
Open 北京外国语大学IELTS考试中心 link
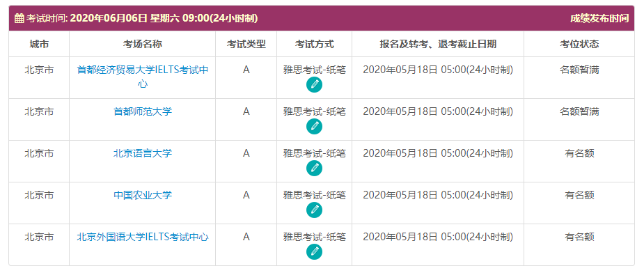pyautogui.click(x=143, y=237)
